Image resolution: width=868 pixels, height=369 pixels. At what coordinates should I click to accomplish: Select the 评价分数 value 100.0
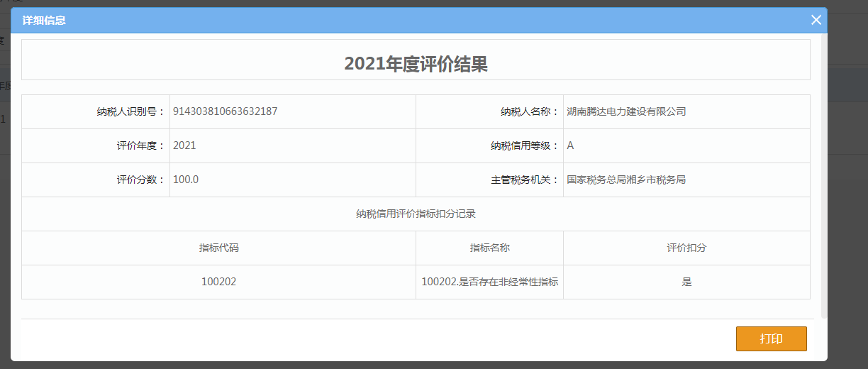186,180
